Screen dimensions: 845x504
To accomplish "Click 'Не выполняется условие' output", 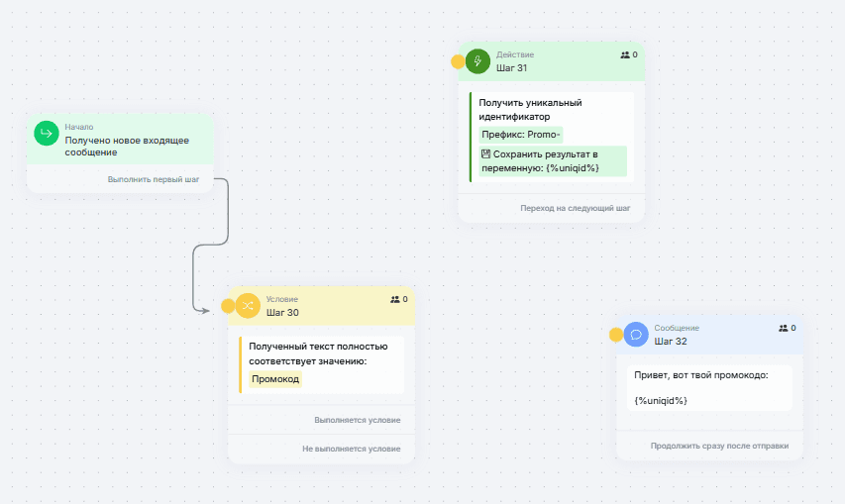I will [x=352, y=449].
